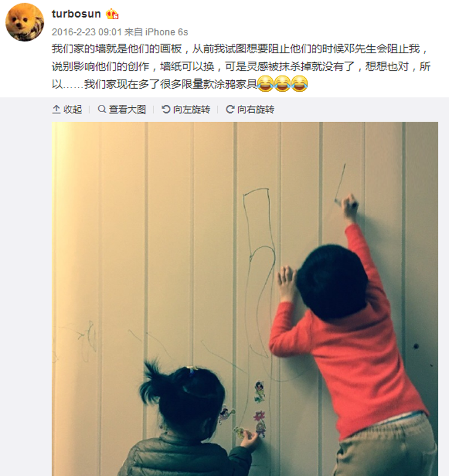Rotate image right with 向右旋转
Screen dimensions: 449x476
[256, 110]
